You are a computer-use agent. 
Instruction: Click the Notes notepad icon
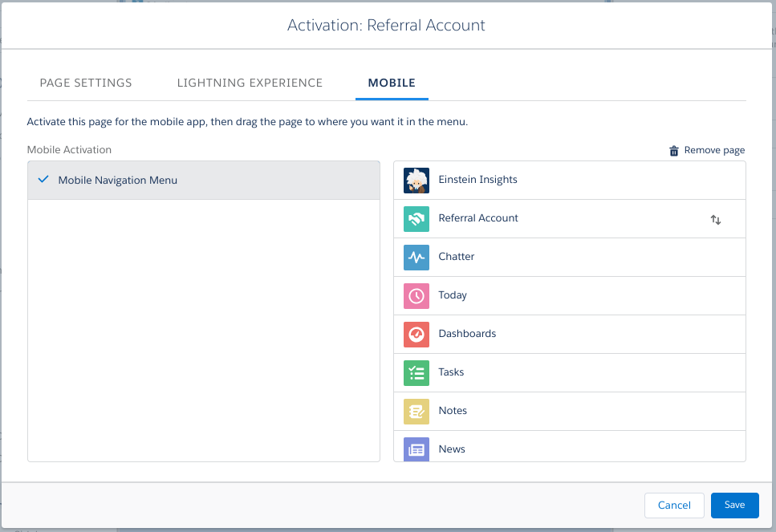click(x=416, y=411)
